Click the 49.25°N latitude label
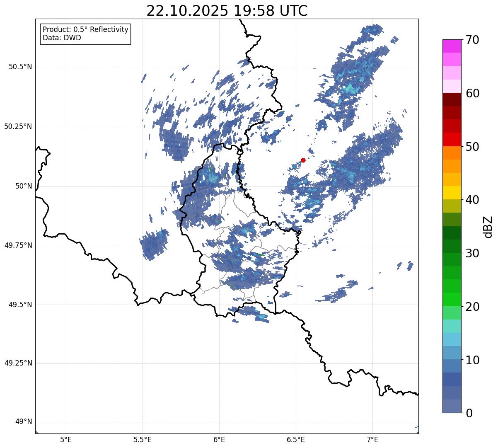 (18, 363)
